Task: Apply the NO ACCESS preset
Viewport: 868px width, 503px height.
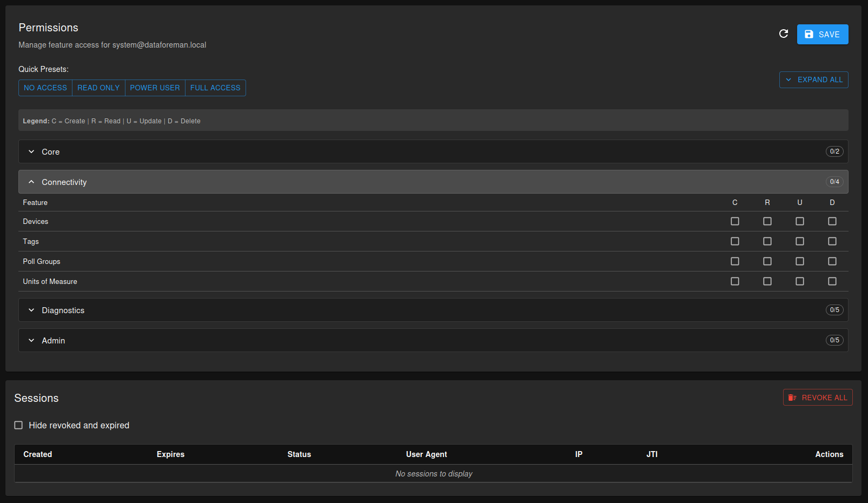Action: [x=45, y=88]
